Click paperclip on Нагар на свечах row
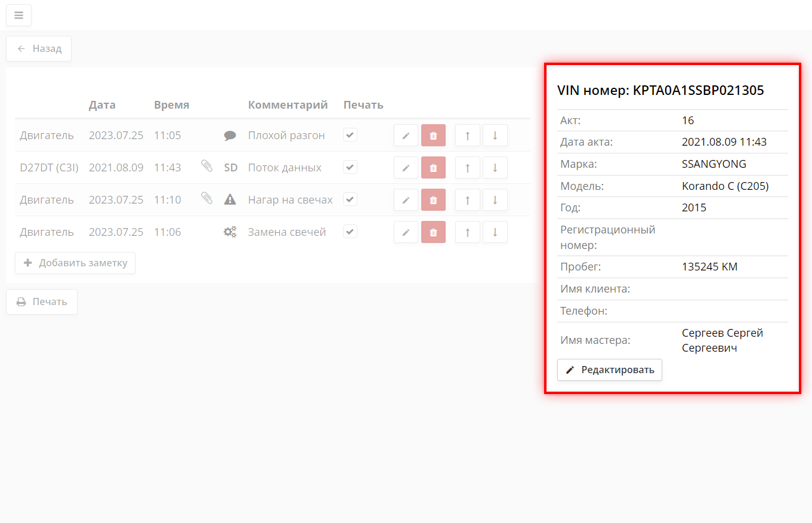 pyautogui.click(x=206, y=199)
